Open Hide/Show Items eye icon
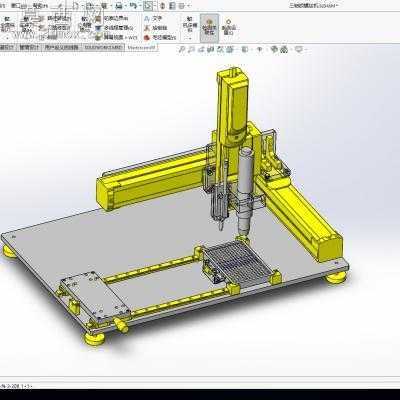Viewport: 400px width, 400px height. [x=259, y=50]
